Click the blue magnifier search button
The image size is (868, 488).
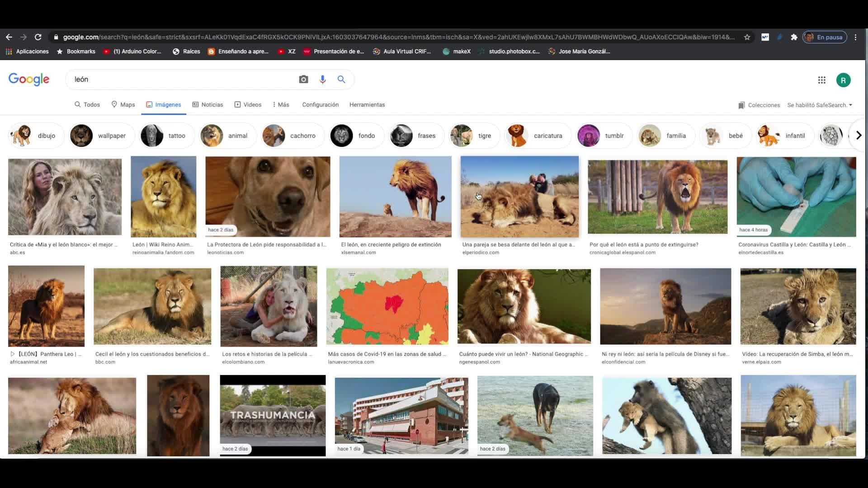coord(341,80)
